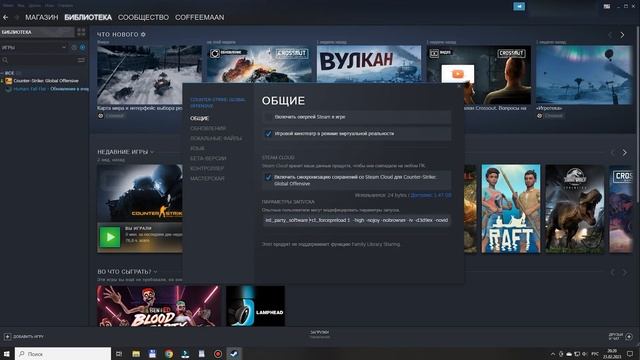This screenshot has height=360, width=640.
Task: Open the snowy map news thumbnail
Action: click(x=149, y=75)
